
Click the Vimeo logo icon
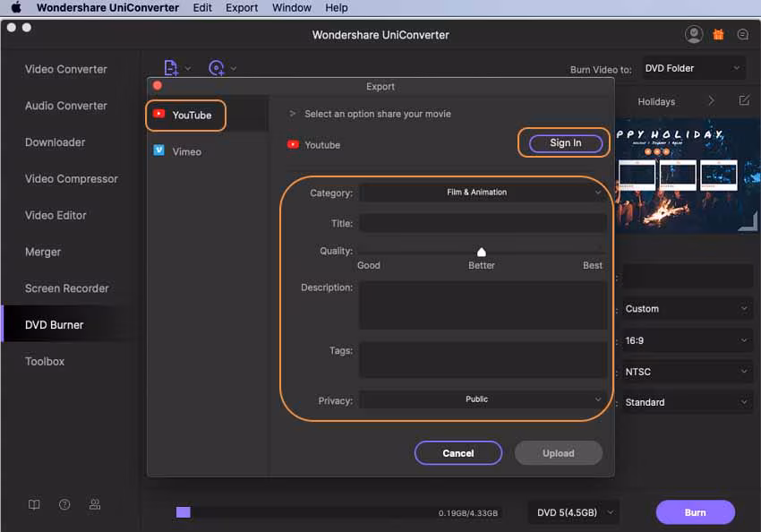pyautogui.click(x=158, y=150)
